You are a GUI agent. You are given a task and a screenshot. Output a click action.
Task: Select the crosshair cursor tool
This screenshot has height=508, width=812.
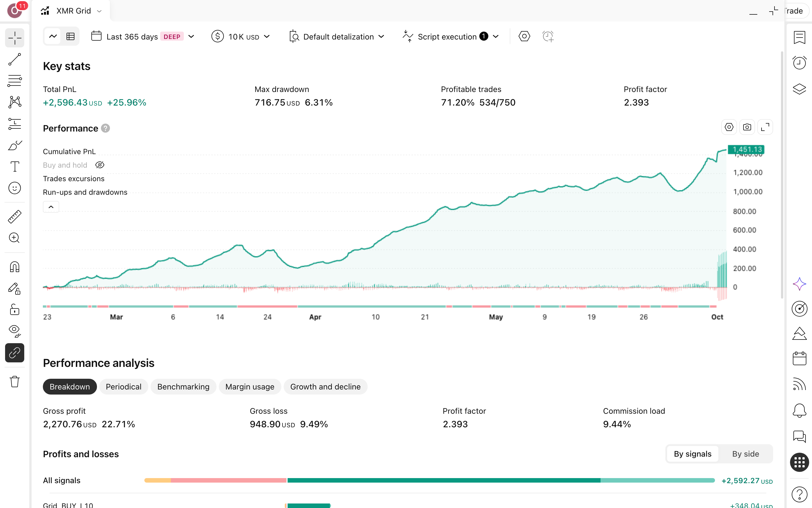[14, 38]
